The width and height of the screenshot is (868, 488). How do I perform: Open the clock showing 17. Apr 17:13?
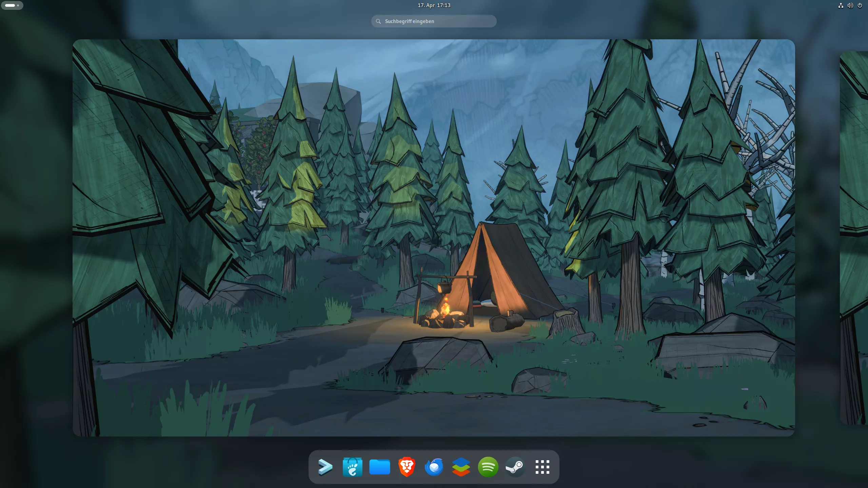pos(434,5)
